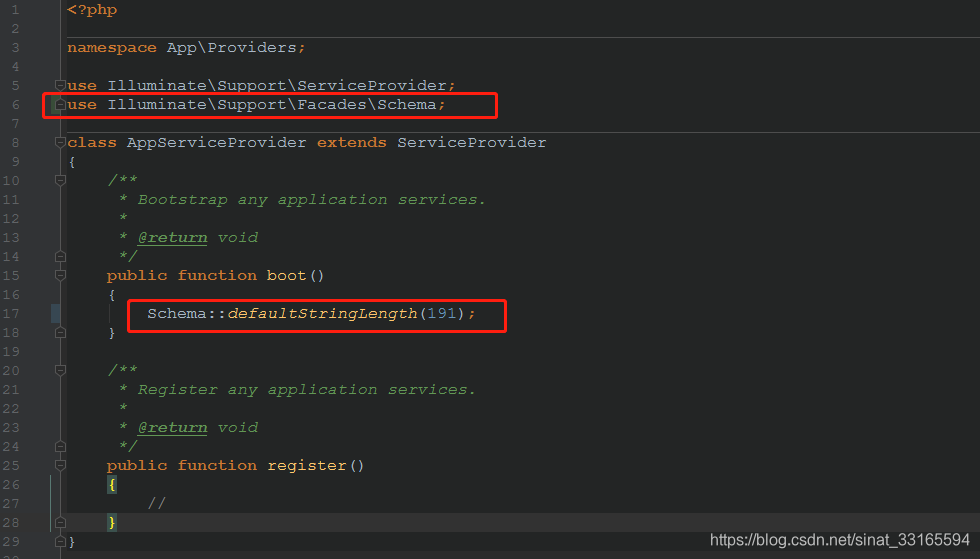Viewport: 980px width, 559px height.
Task: Click the @return tag on line 13
Action: 172,238
